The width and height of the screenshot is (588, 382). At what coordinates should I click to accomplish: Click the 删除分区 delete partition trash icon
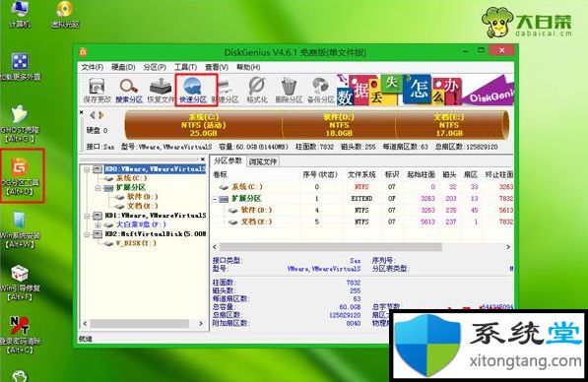289,90
